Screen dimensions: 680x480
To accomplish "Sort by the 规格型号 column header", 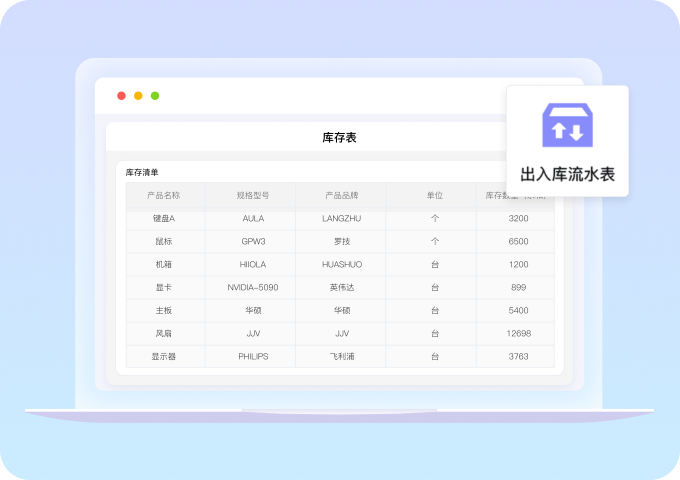I will (x=252, y=195).
